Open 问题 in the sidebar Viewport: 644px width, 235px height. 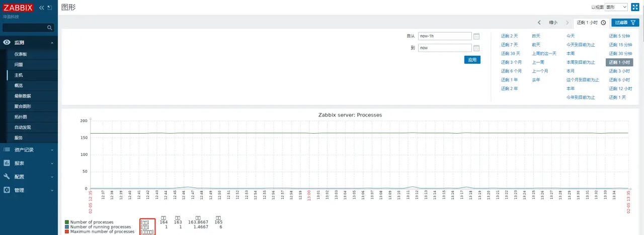pos(18,65)
